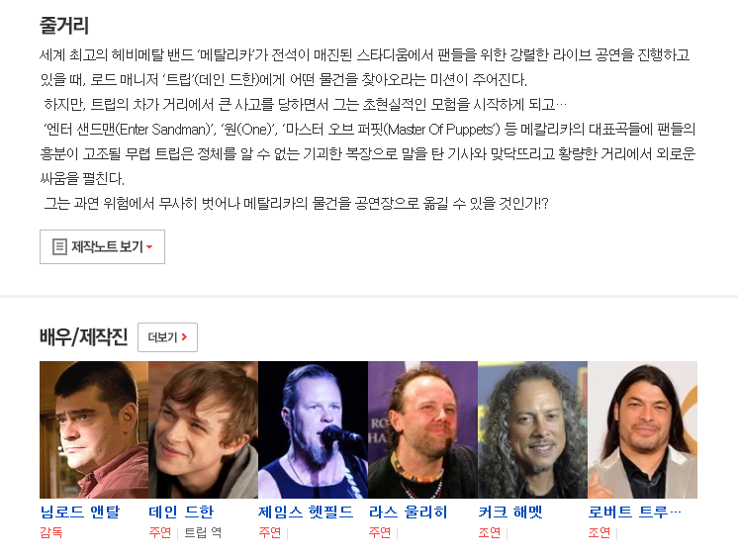Screen dimensions: 738x560
Task: Click the red chevron arrow in 더보기
Action: 184,337
